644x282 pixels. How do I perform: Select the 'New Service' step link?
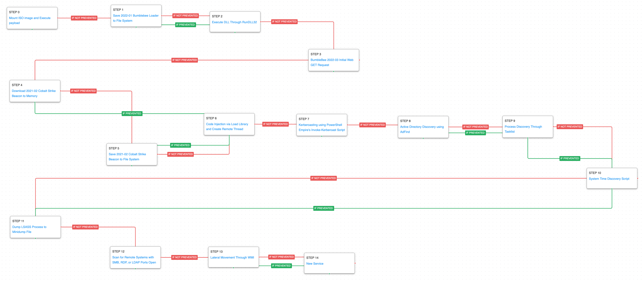pyautogui.click(x=314, y=264)
